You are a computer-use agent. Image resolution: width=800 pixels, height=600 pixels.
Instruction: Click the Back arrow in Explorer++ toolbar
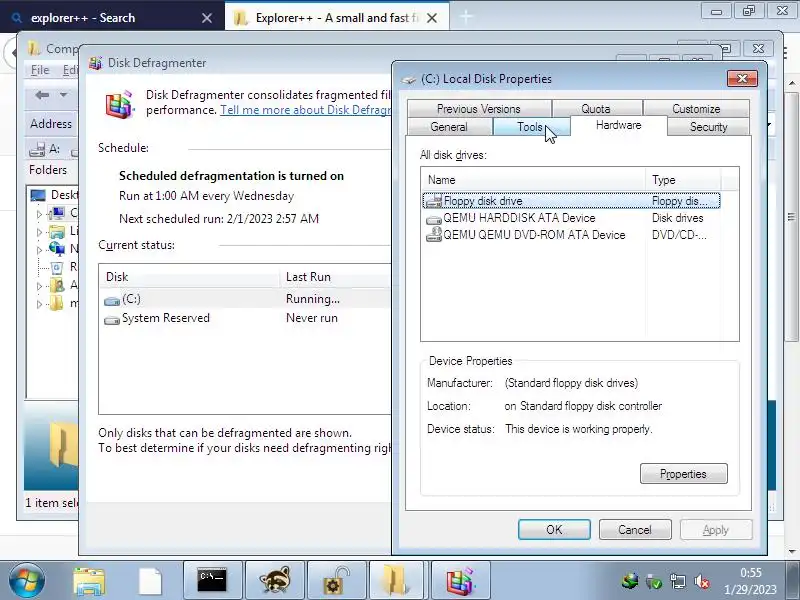click(x=42, y=95)
